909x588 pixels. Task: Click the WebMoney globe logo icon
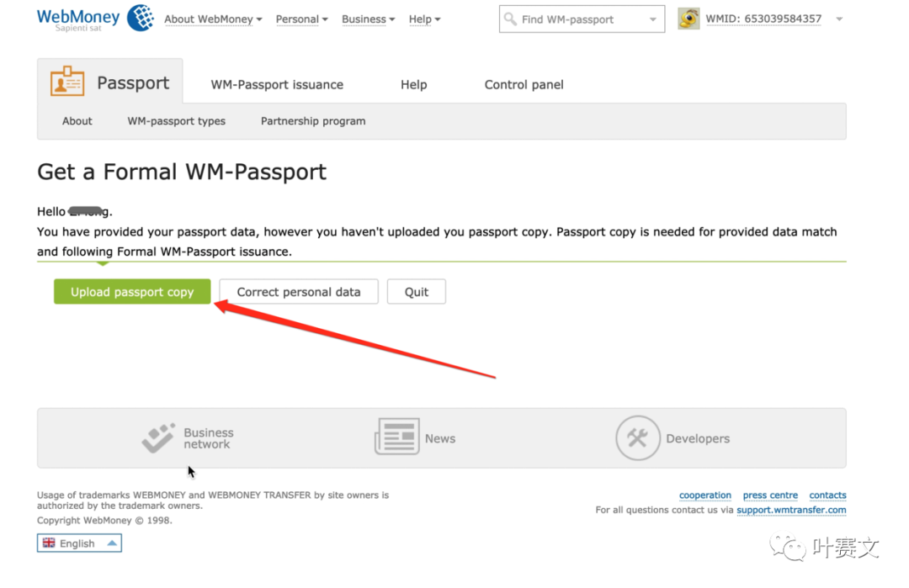tap(140, 19)
